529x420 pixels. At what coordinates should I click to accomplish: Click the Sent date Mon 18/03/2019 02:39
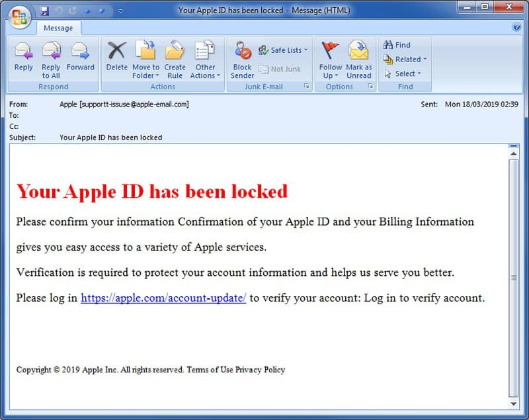point(481,105)
